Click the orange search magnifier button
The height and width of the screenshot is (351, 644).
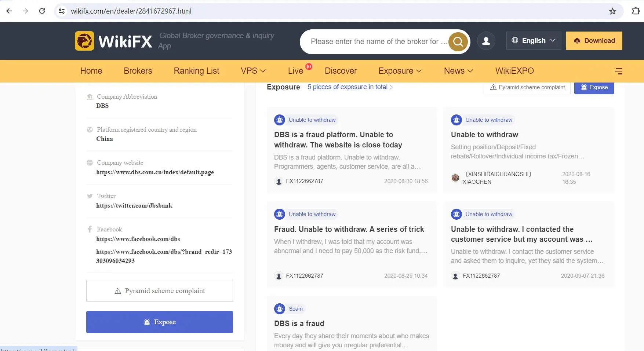pyautogui.click(x=458, y=41)
